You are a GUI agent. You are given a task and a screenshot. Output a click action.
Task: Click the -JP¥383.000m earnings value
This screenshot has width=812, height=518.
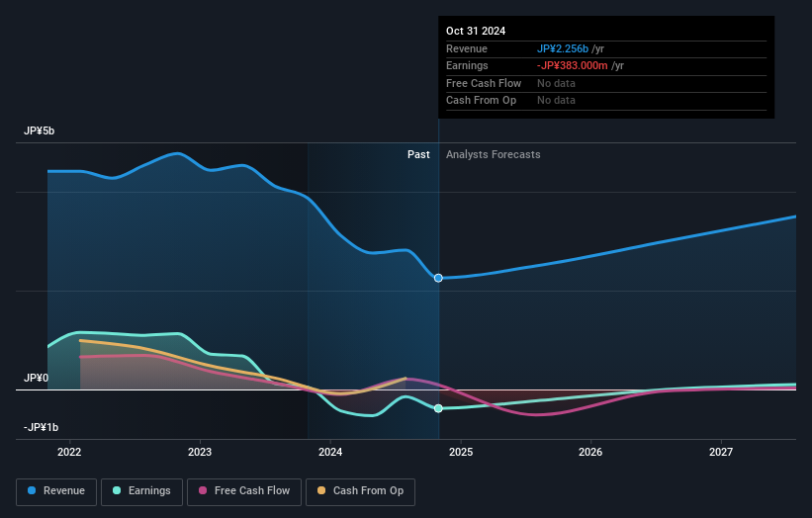point(573,65)
